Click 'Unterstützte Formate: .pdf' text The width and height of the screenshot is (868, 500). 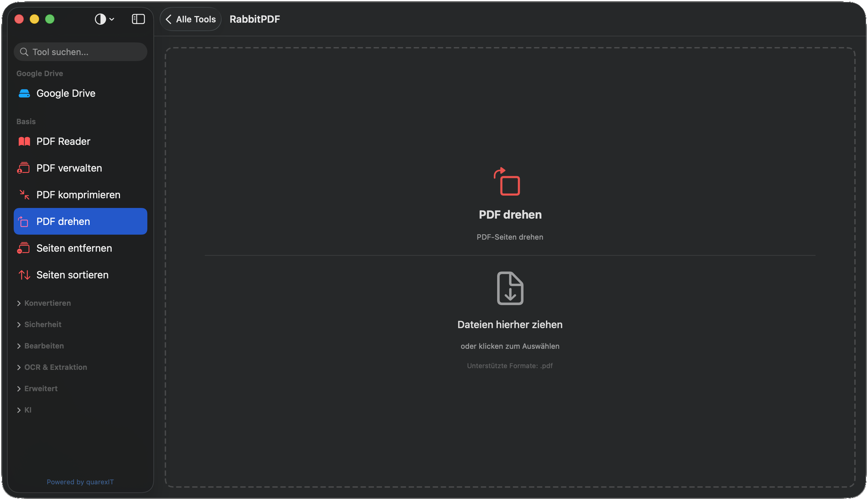(x=510, y=366)
